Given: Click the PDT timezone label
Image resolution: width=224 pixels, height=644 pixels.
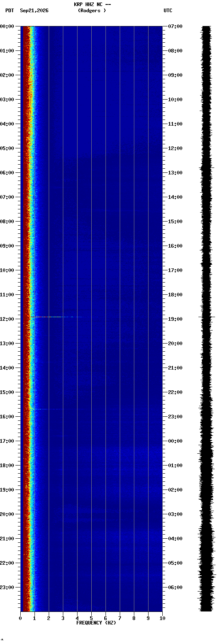Looking at the screenshot, I should 9,11.
